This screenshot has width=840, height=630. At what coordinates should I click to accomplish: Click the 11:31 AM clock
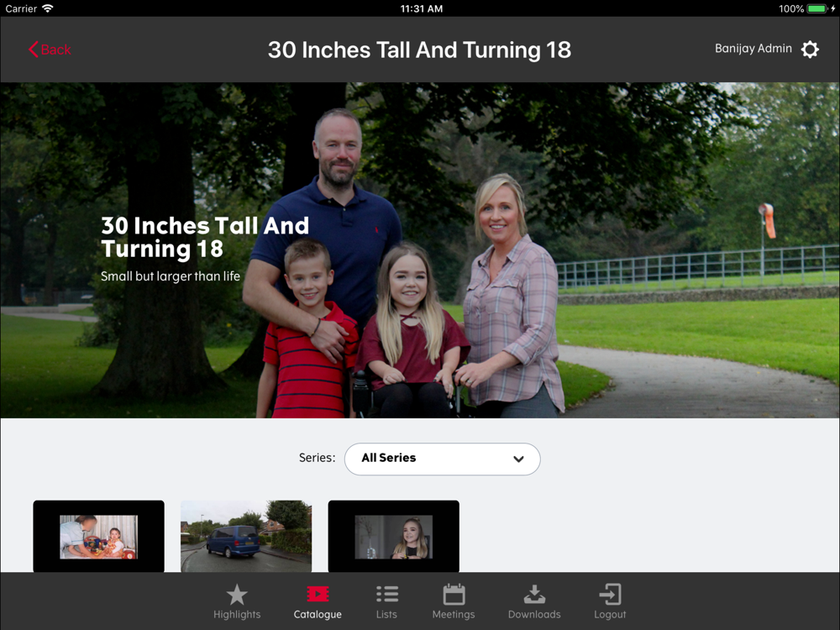click(422, 8)
